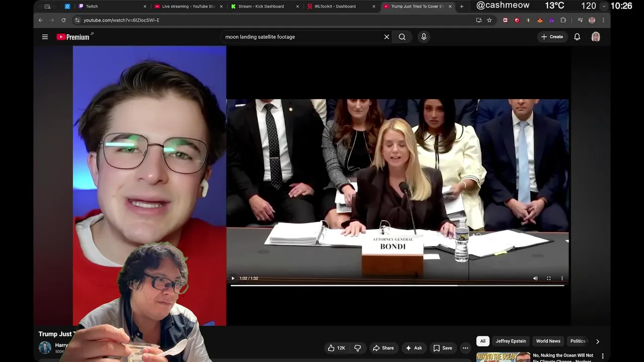The image size is (644, 362).
Task: Open the Chrome three-dot menu
Action: click(x=603, y=20)
